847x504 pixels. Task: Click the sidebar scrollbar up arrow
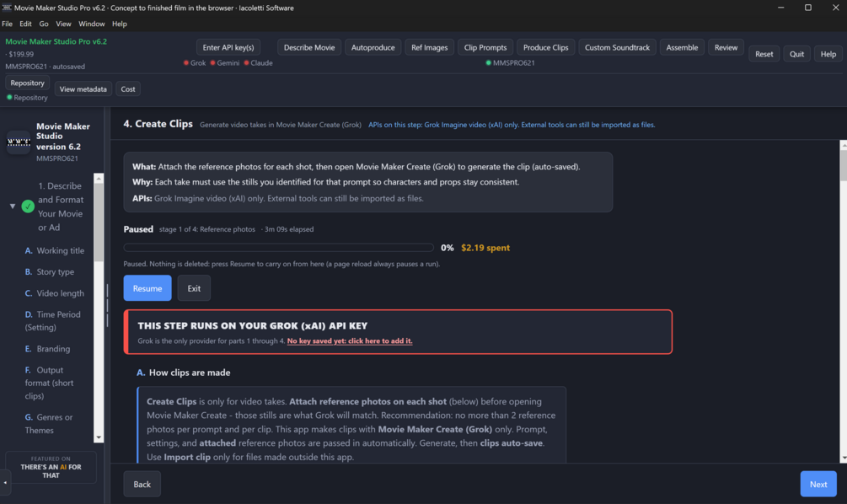coord(99,179)
